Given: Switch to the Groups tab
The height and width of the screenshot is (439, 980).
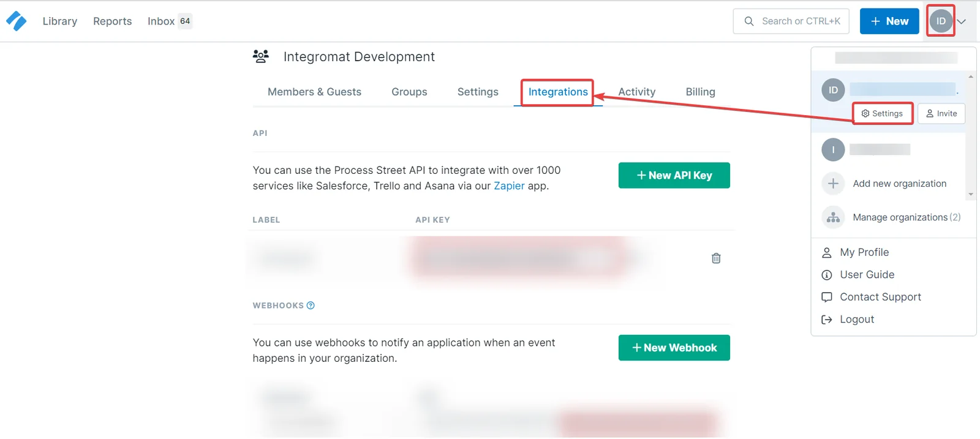Looking at the screenshot, I should click(x=409, y=92).
